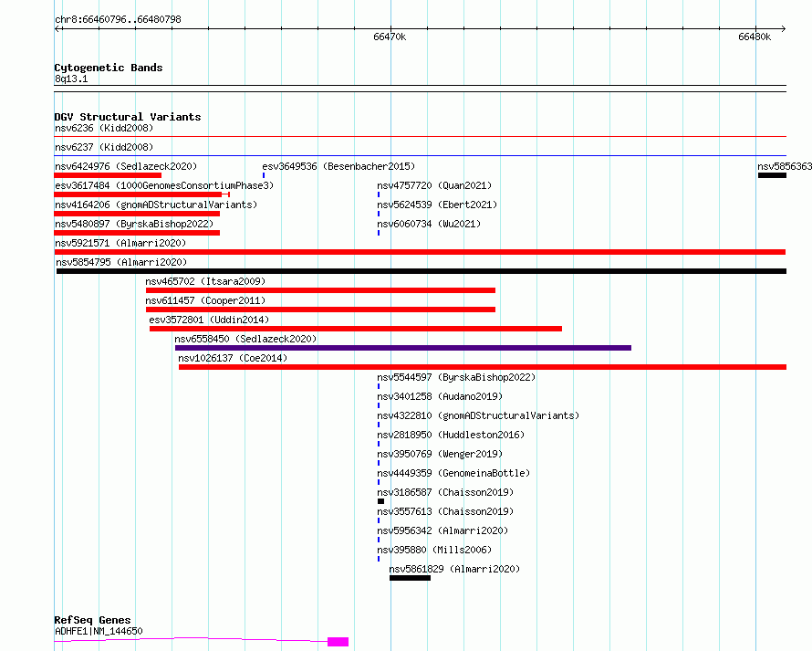Click the ADHFE1|NM_144650 gene label
Viewport: 812px width, 651px height.
(x=99, y=631)
